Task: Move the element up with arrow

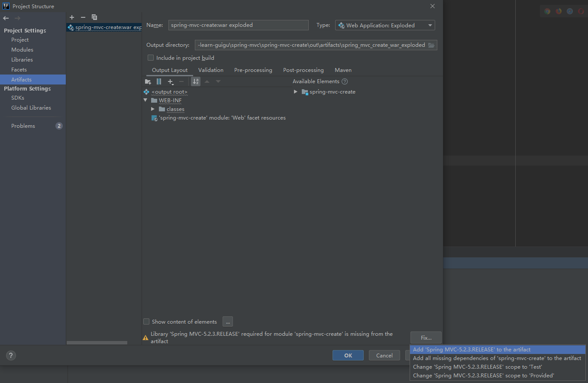Action: click(207, 81)
